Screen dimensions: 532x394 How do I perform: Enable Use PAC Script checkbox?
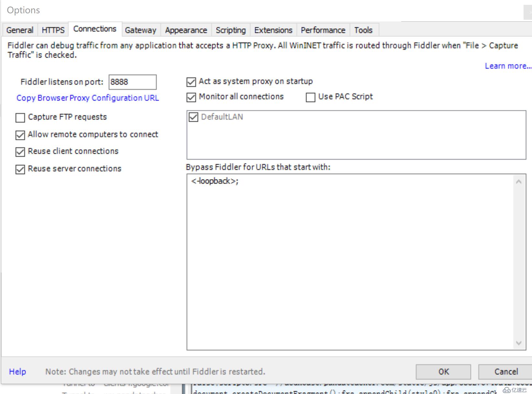(310, 97)
